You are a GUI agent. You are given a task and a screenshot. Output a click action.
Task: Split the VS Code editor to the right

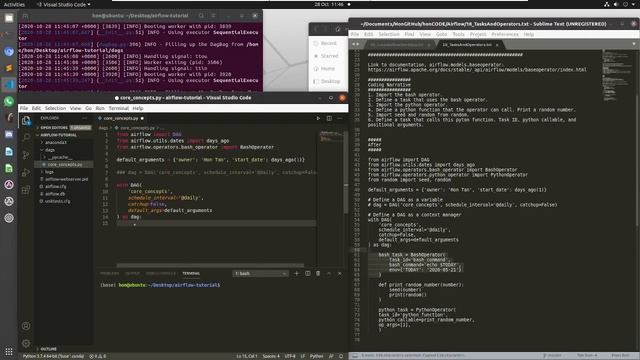(x=329, y=118)
